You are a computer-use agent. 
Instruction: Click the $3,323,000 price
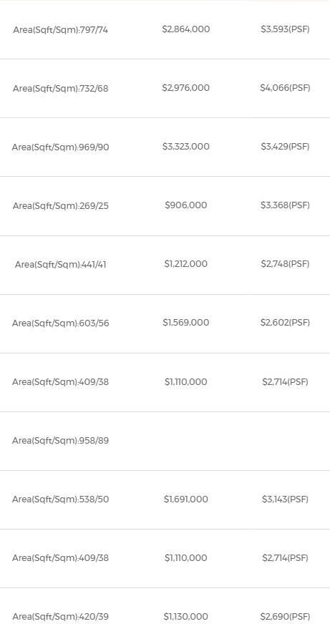185,147
